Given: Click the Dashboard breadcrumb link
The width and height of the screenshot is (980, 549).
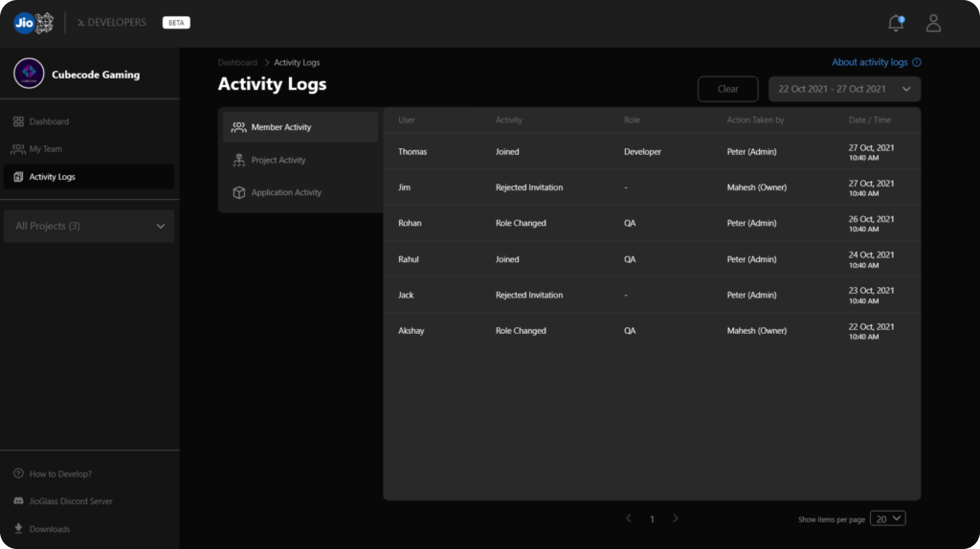Looking at the screenshot, I should [237, 63].
